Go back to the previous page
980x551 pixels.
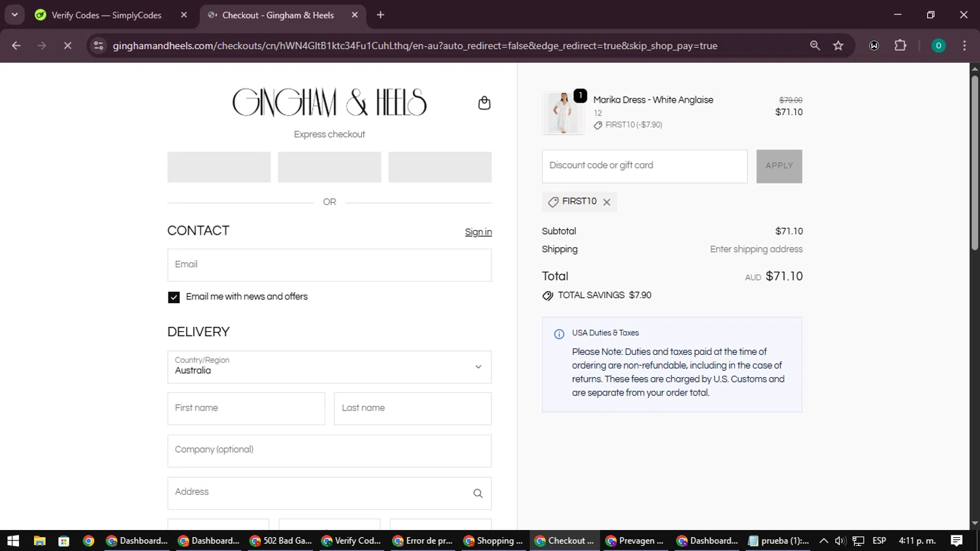[x=16, y=46]
